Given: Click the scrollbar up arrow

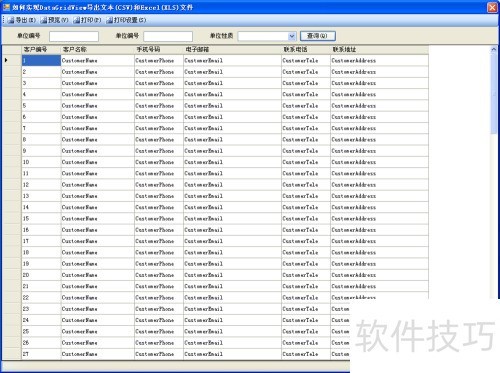Looking at the screenshot, I should 494,49.
